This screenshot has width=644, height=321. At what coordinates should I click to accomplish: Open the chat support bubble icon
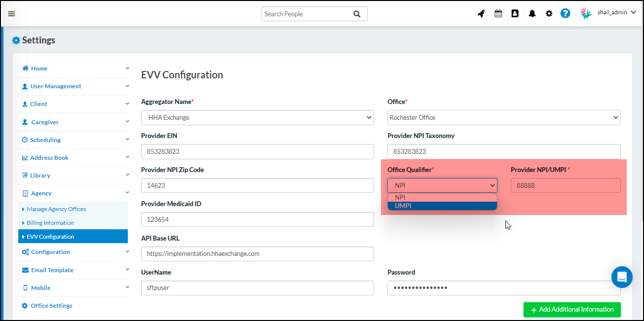(622, 277)
